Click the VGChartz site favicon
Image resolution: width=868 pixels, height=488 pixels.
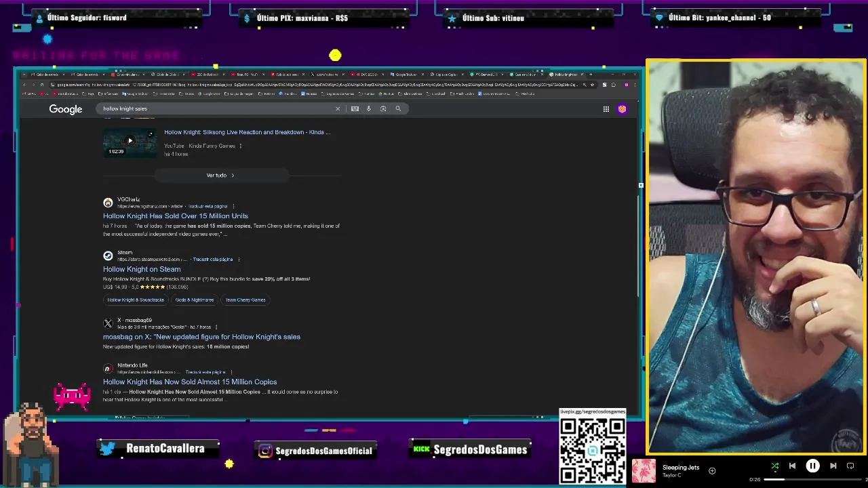click(x=108, y=203)
